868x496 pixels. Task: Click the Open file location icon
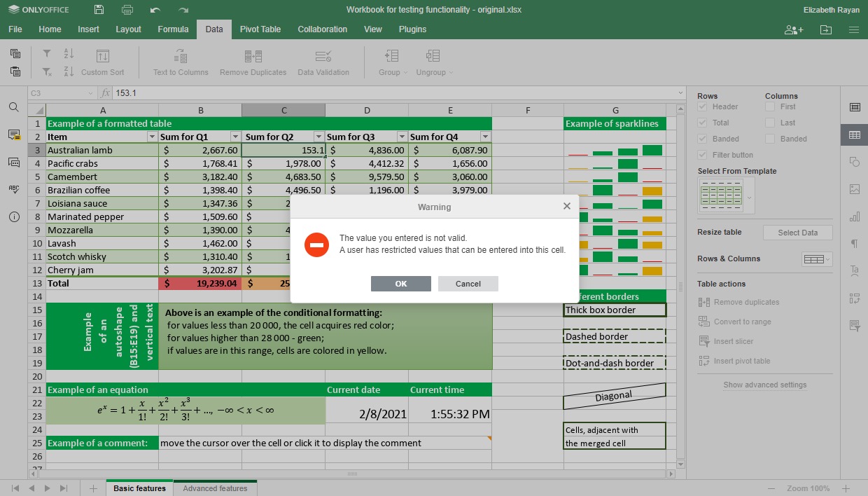826,29
